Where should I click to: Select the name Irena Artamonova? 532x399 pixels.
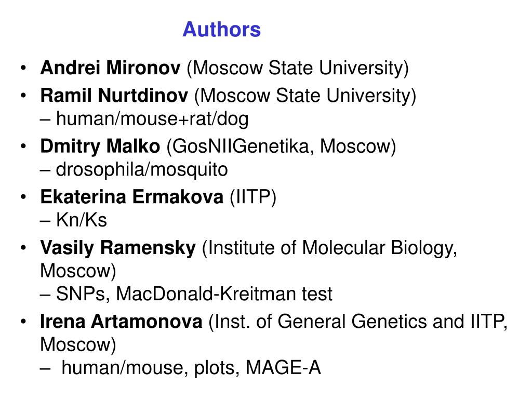click(x=121, y=321)
